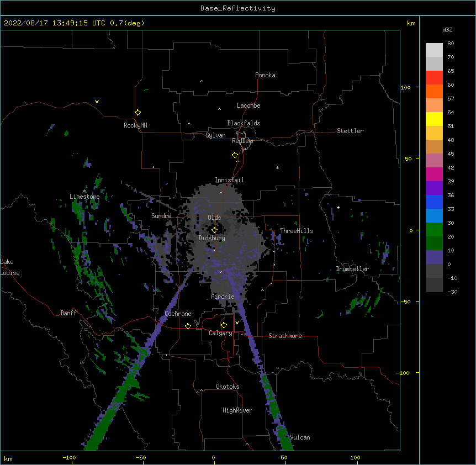Screen dimensions: 476x465
Task: Click the Airdrie city label
Action: coord(223,297)
